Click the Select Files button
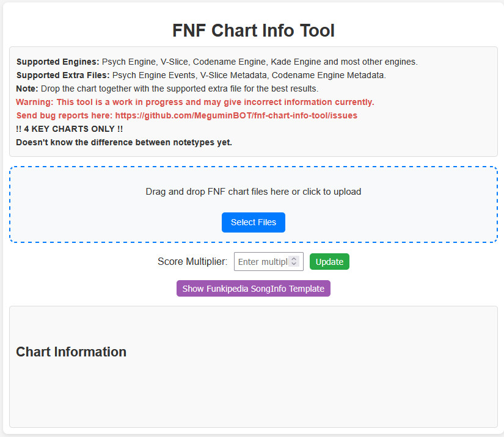Viewport: 504px width, 437px height. 253,222
